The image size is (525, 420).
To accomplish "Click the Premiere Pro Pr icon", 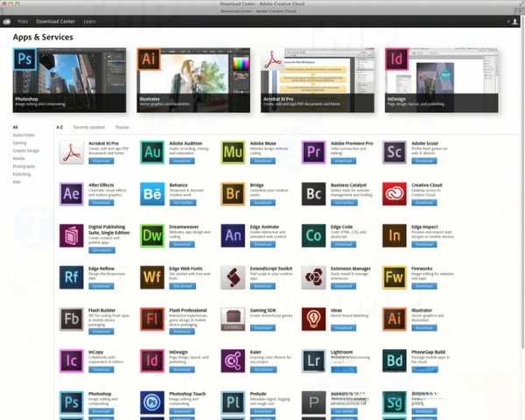I will point(313,152).
